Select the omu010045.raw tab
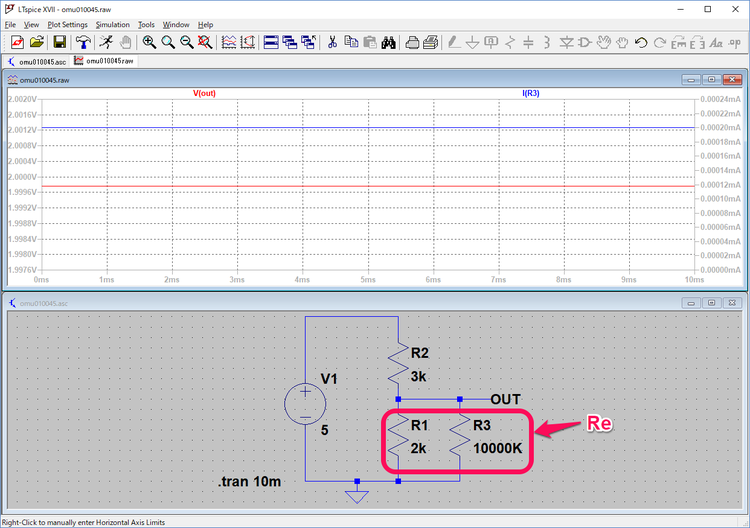 point(104,61)
